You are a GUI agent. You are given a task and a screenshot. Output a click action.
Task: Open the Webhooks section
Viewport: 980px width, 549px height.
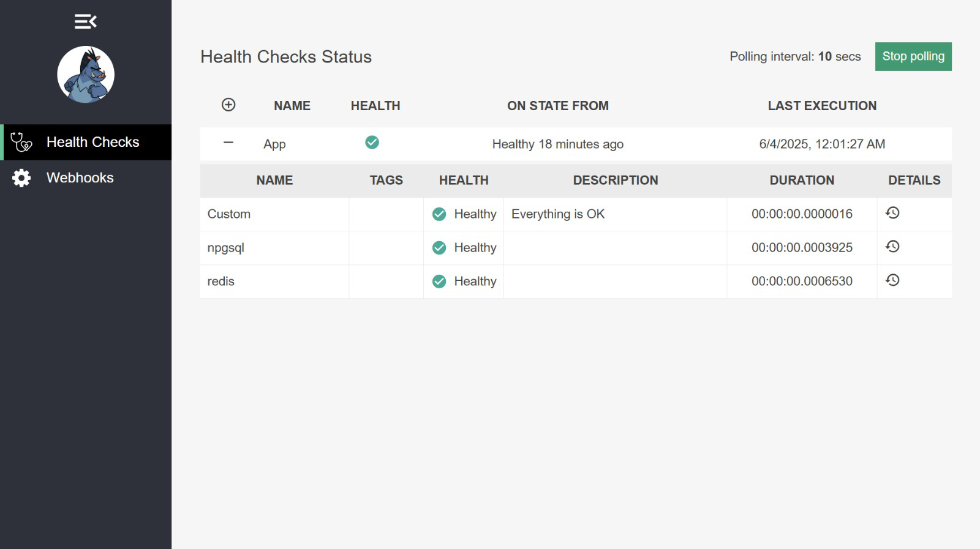tap(80, 177)
